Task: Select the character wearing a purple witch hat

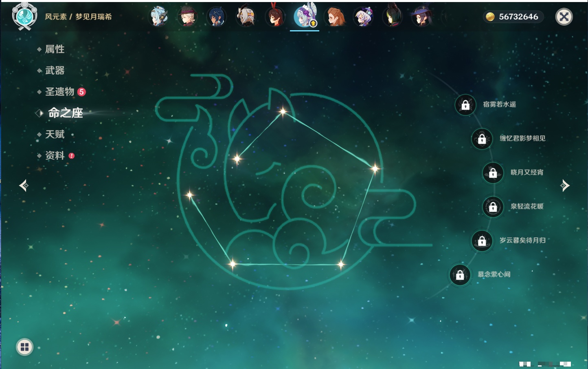Action: (x=421, y=17)
